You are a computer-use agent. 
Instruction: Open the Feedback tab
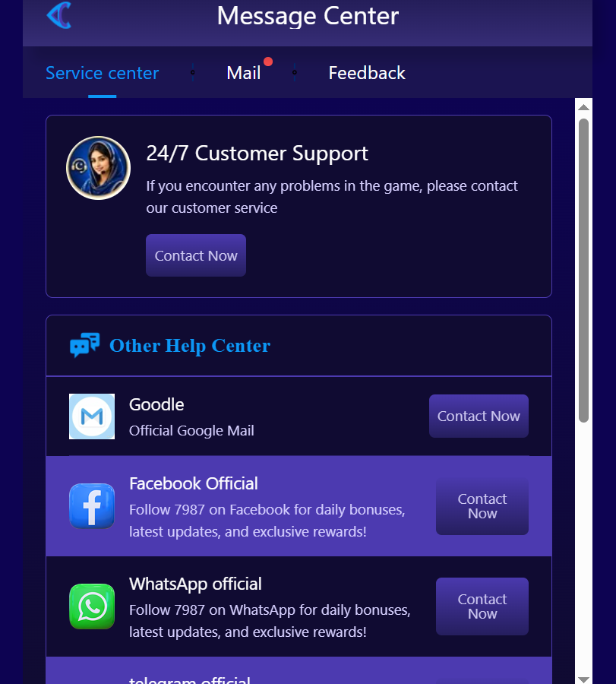pyautogui.click(x=367, y=73)
